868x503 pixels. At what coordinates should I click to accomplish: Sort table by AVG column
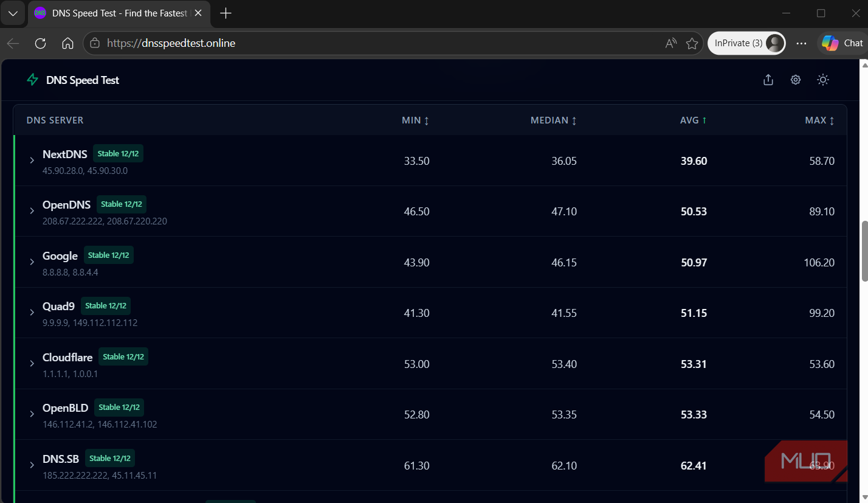(694, 120)
